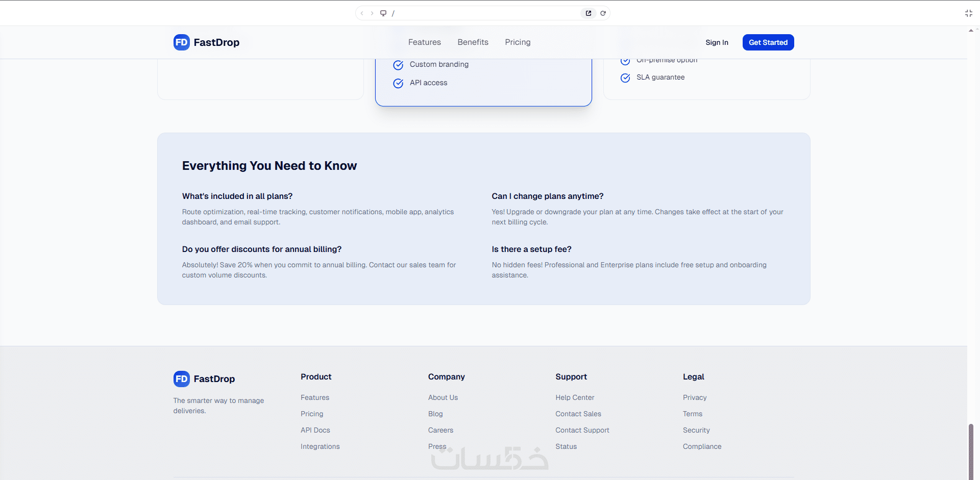Click the answer starting "Route optimization, real-time tracking"
The image size is (980, 480).
[x=318, y=217]
